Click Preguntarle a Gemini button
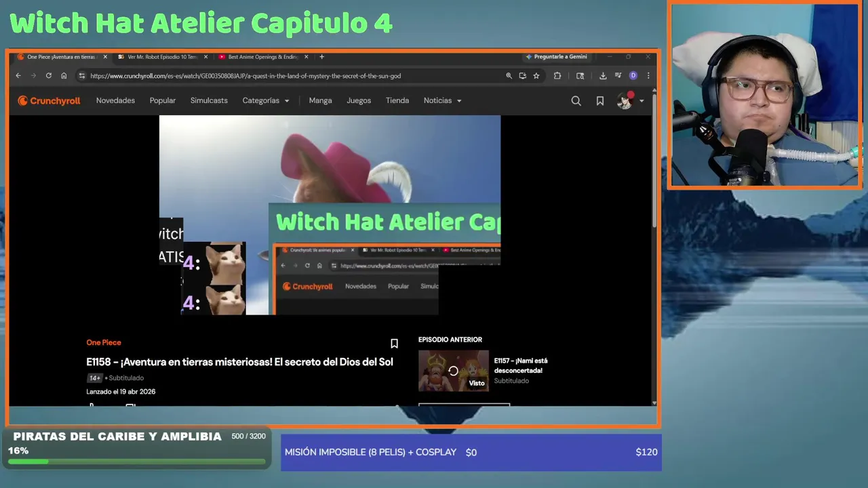The height and width of the screenshot is (488, 868). coord(556,57)
